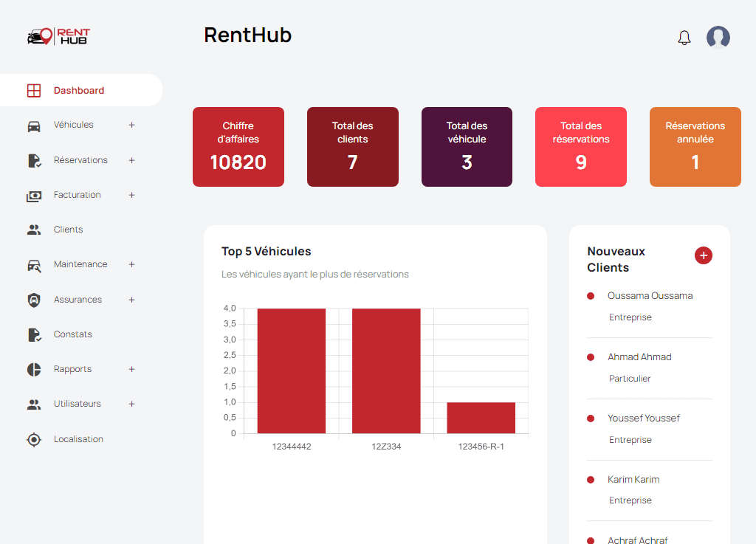Click the RentHub logo in sidebar
The height and width of the screenshot is (544, 756).
click(x=58, y=36)
